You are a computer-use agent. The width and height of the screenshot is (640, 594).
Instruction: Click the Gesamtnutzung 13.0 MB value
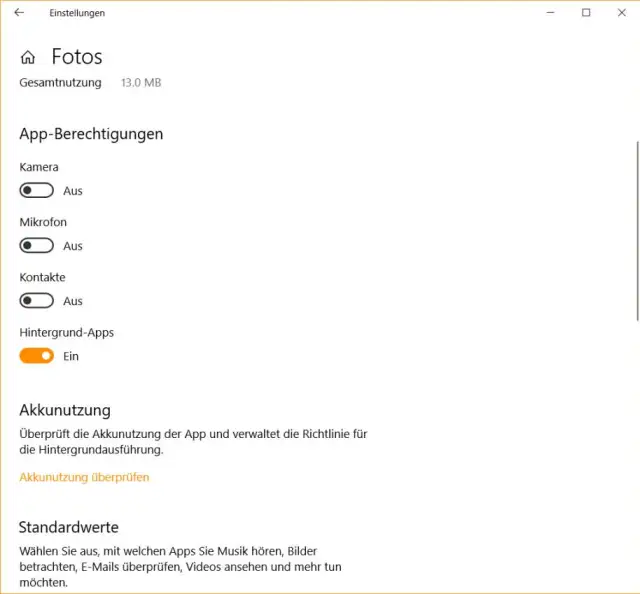[x=141, y=82]
